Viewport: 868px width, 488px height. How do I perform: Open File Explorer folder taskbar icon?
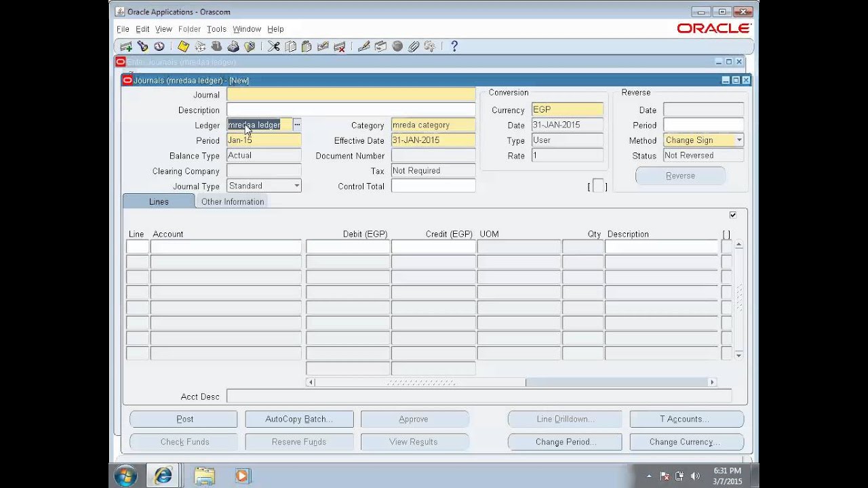(204, 476)
